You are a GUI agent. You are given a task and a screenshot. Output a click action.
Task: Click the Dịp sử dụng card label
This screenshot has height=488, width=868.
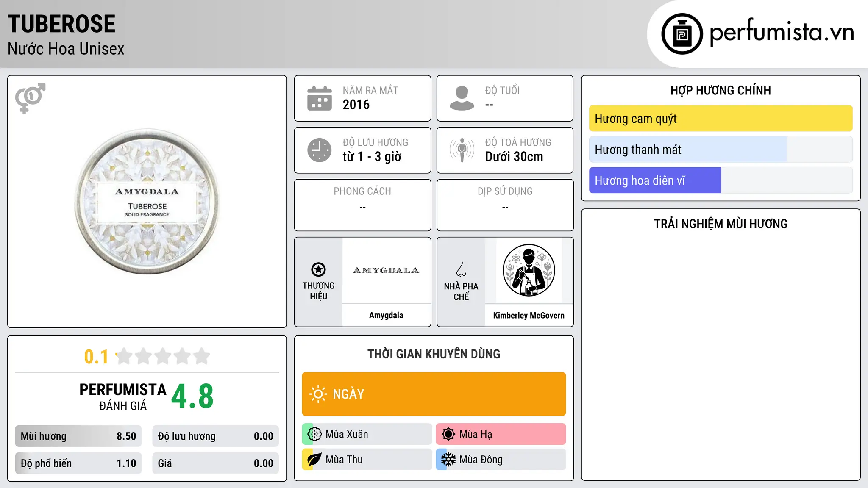pyautogui.click(x=505, y=191)
